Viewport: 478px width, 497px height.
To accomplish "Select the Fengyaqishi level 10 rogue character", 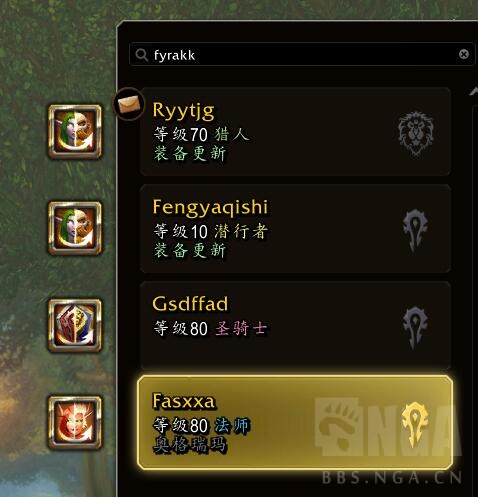I will pos(296,229).
